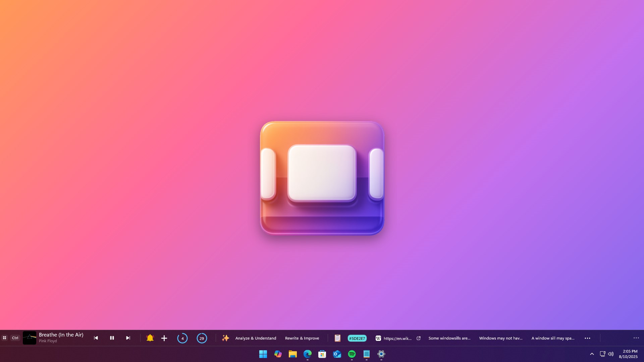Click the #5DE2E7 color swatch chip

point(357,338)
